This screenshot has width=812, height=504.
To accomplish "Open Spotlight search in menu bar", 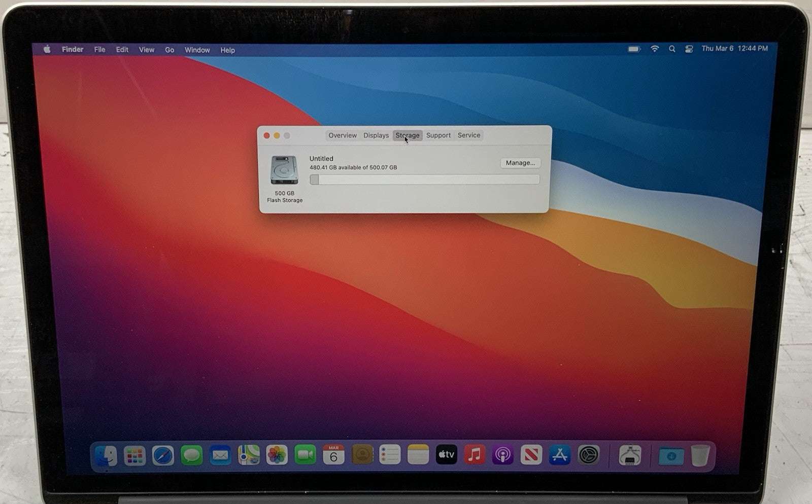I will (x=672, y=49).
